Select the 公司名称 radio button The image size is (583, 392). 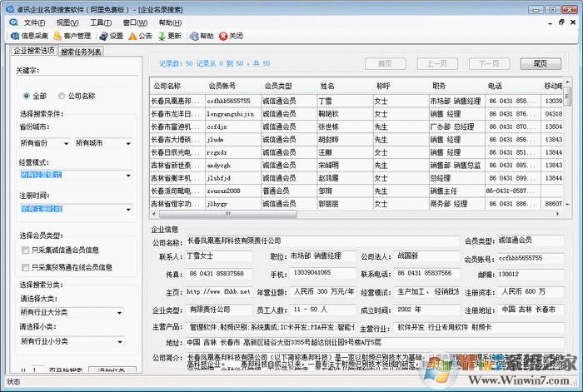(61, 96)
